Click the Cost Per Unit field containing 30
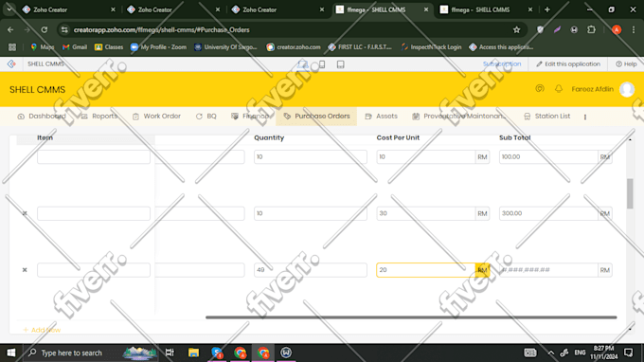Viewport: 644px width, 362px height. 426,213
